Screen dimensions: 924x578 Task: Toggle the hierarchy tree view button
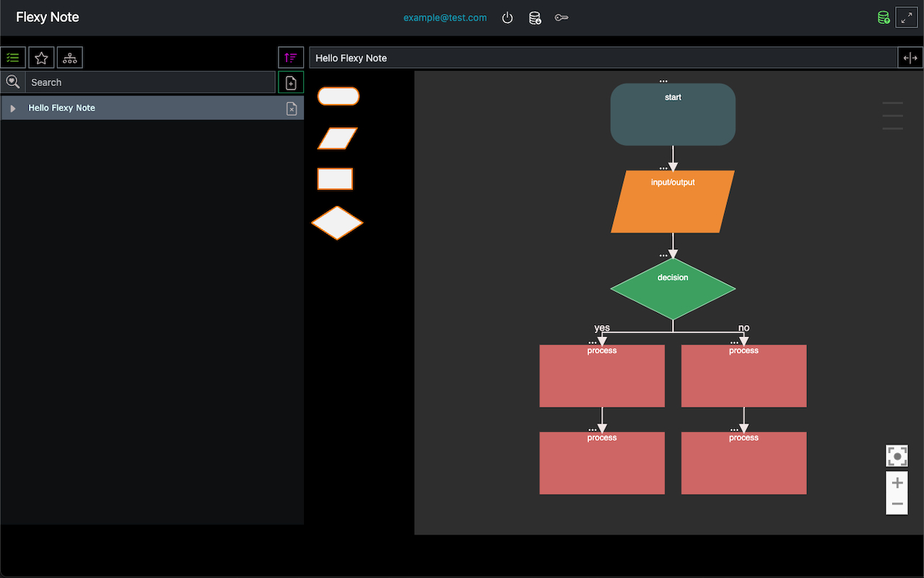pyautogui.click(x=70, y=58)
